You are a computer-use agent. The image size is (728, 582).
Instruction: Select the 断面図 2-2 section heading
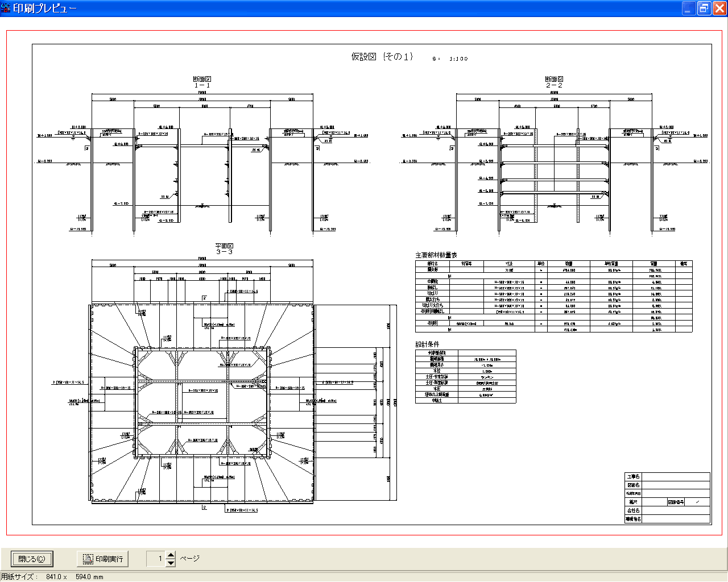click(554, 82)
